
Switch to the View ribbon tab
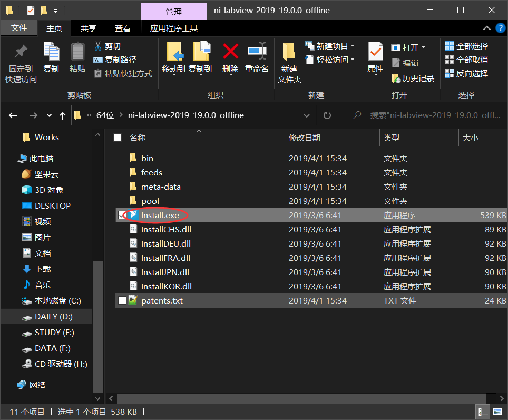(x=122, y=28)
